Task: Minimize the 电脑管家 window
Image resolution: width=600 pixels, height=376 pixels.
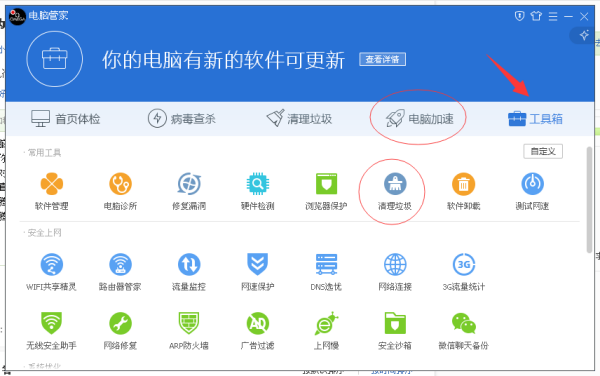Action: 568,16
